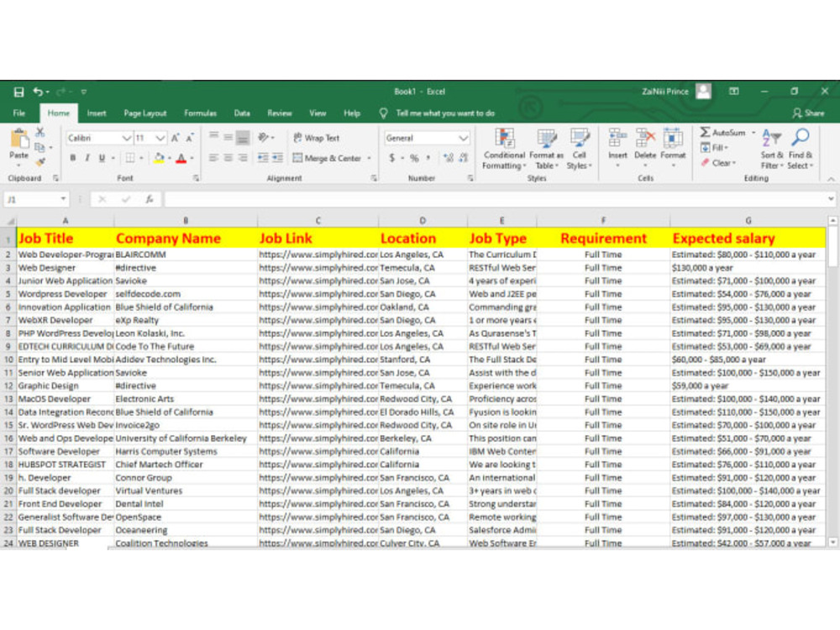Toggle Italic formatting
Viewport: 840px width, 630px height.
point(87,158)
